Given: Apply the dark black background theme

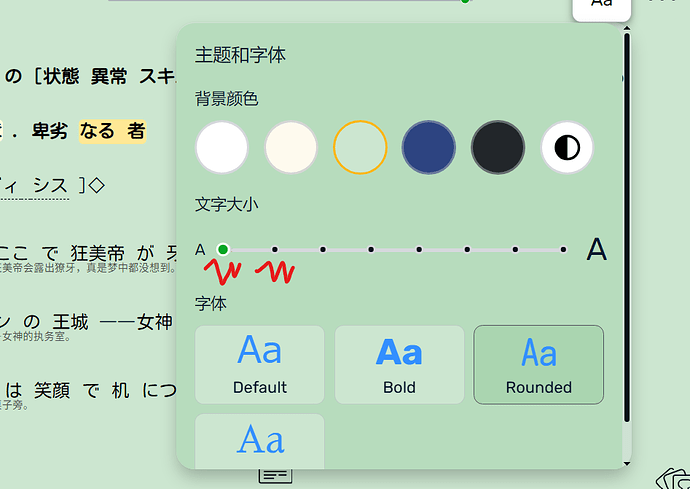Looking at the screenshot, I should pyautogui.click(x=498, y=148).
